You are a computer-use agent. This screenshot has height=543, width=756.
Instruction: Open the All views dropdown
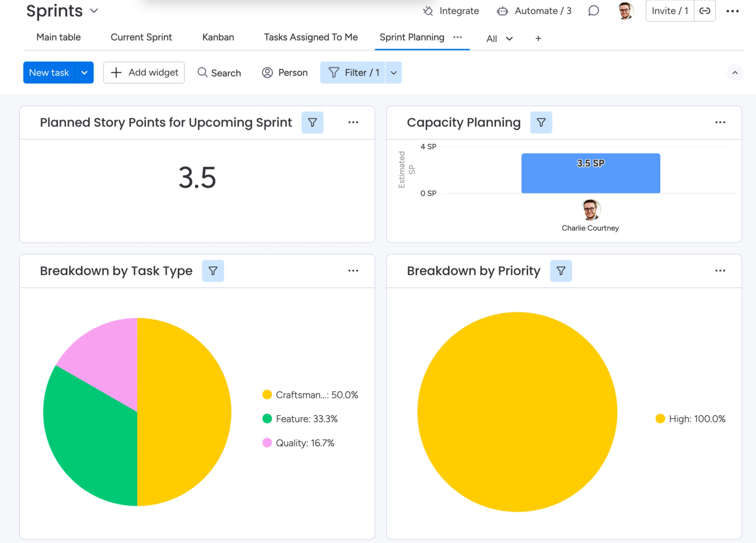coord(500,38)
